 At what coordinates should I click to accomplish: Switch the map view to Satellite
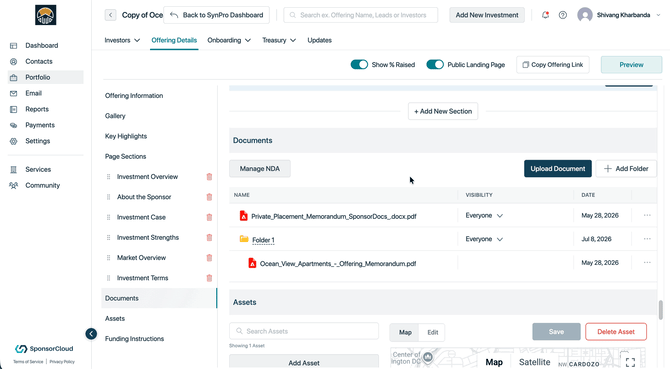(534, 362)
